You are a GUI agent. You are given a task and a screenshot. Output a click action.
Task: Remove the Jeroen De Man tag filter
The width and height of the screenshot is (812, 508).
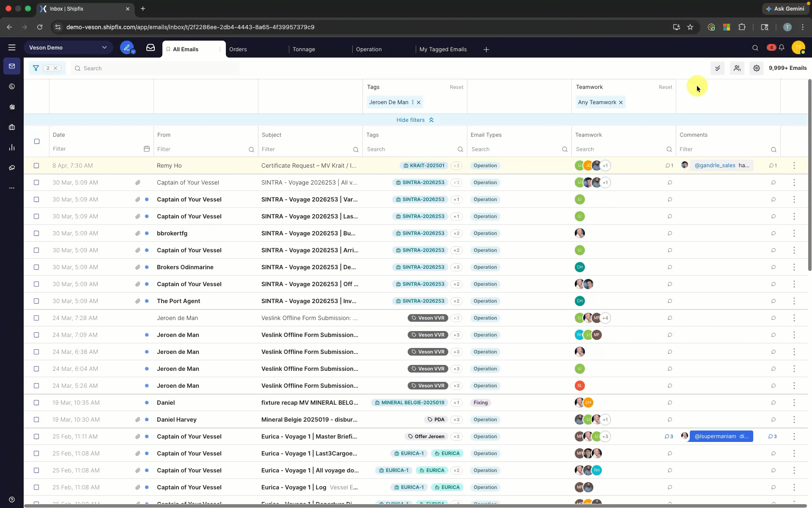click(419, 102)
